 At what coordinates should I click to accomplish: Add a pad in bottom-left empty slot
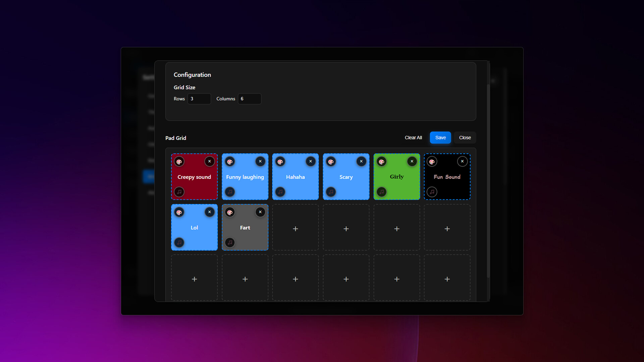(195, 279)
